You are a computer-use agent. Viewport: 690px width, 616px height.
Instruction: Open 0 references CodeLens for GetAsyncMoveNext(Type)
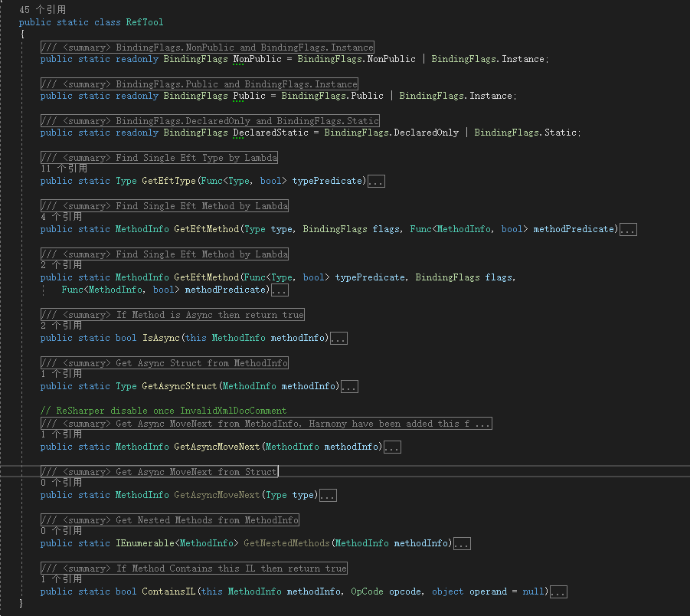(x=61, y=483)
